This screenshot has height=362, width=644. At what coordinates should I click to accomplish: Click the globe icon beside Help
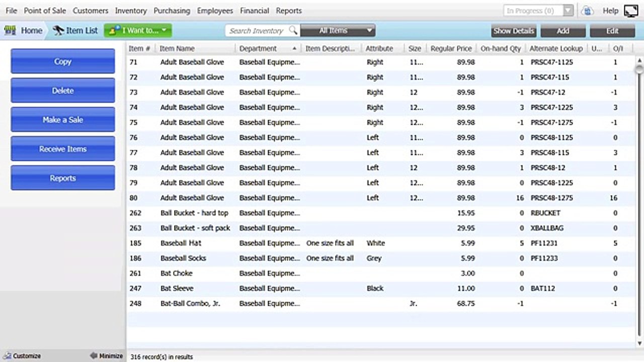[587, 11]
